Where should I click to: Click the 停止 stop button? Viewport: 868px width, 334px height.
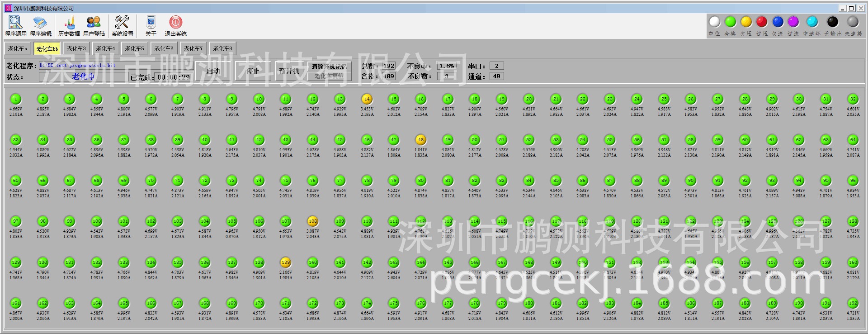point(253,71)
